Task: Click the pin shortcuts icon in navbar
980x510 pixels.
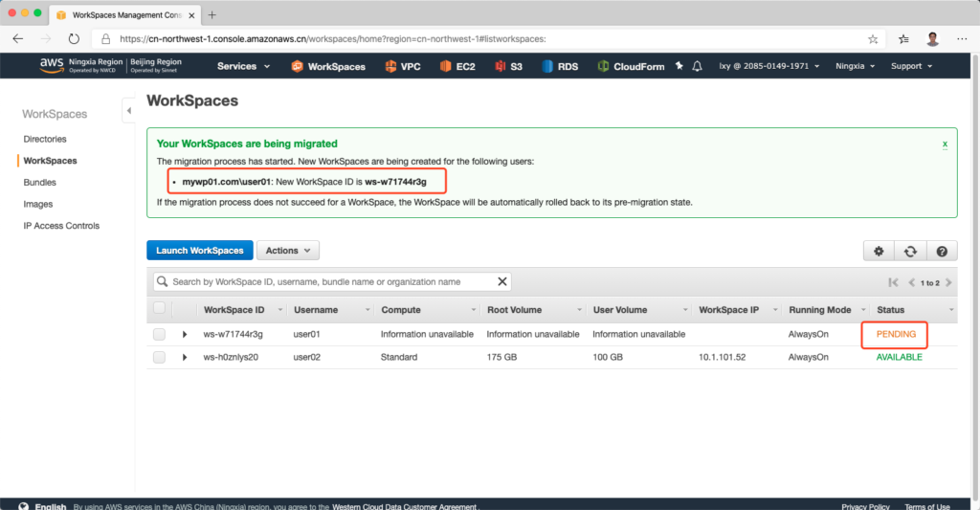Action: click(679, 66)
